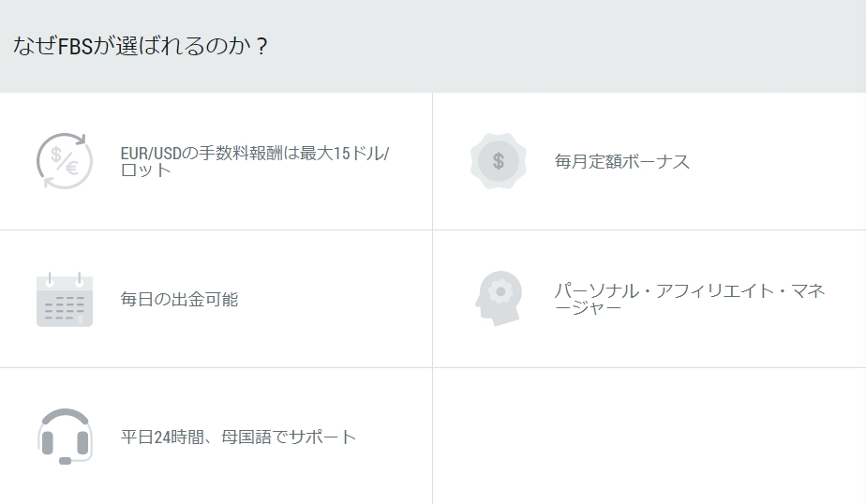Open the 毎月定額ボーナス feature text
Screen dimensions: 866x504
coord(622,162)
